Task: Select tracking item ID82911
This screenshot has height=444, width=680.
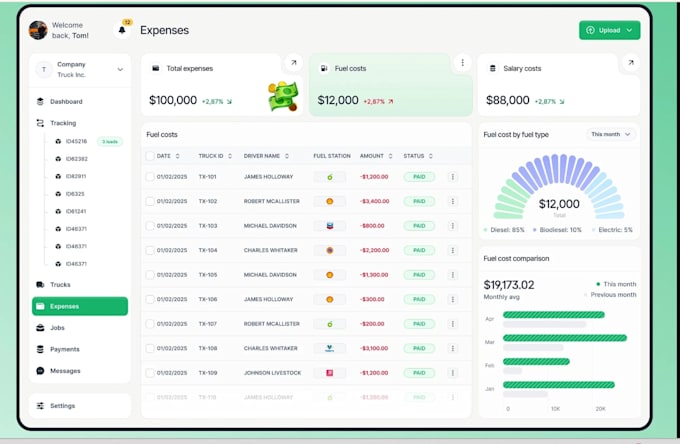Action: (x=75, y=176)
